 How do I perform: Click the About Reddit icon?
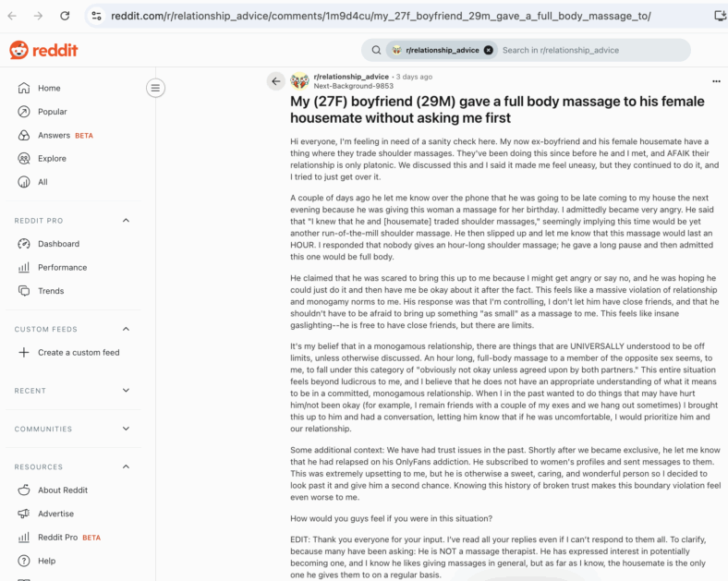pyautogui.click(x=24, y=490)
